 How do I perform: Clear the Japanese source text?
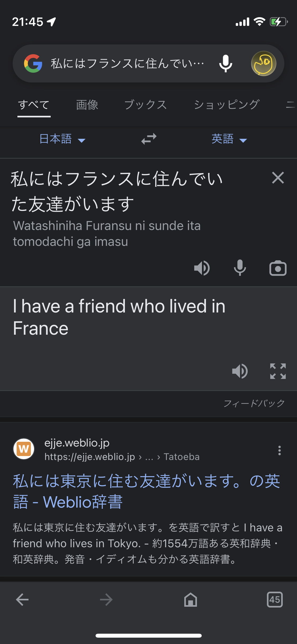pos(278,178)
